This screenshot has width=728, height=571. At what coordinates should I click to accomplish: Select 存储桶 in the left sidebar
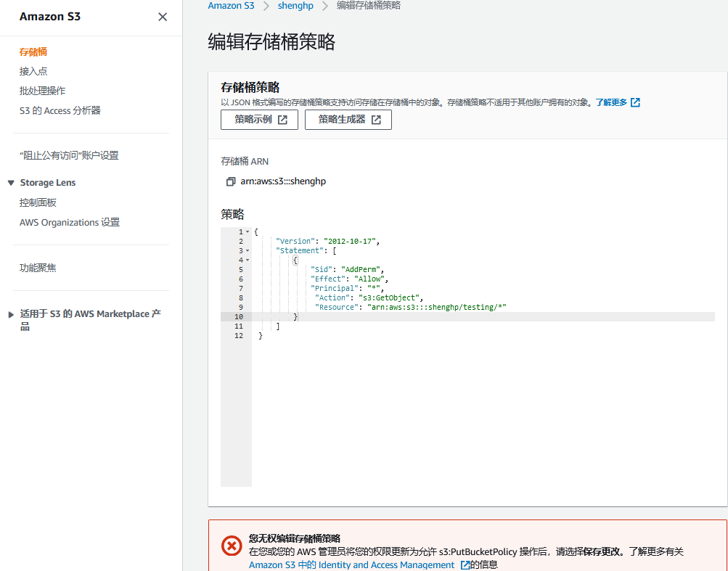pos(33,52)
